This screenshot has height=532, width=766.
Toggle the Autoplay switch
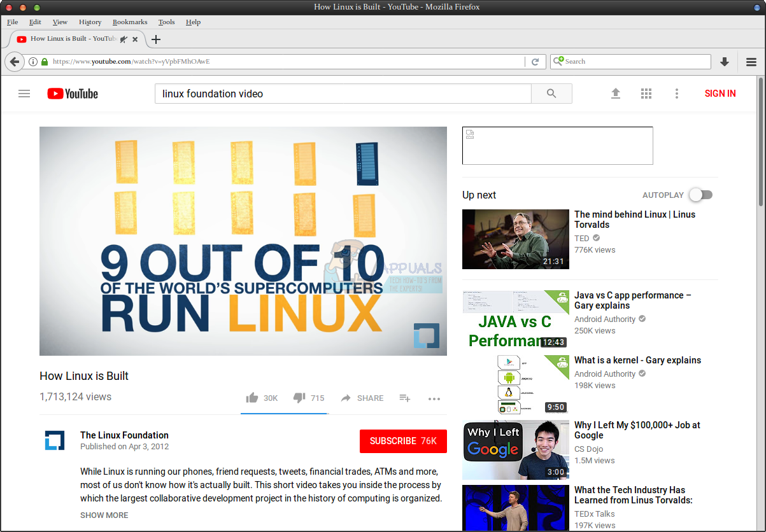[701, 195]
